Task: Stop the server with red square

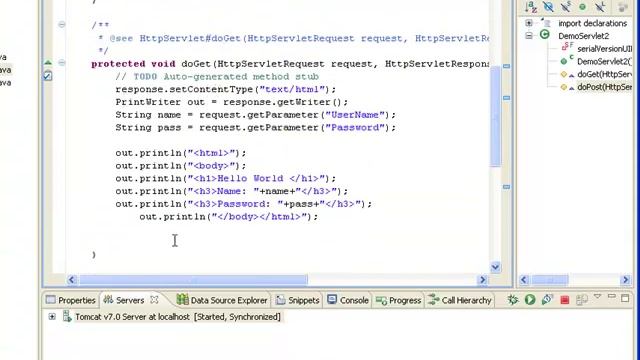Action: tap(564, 300)
